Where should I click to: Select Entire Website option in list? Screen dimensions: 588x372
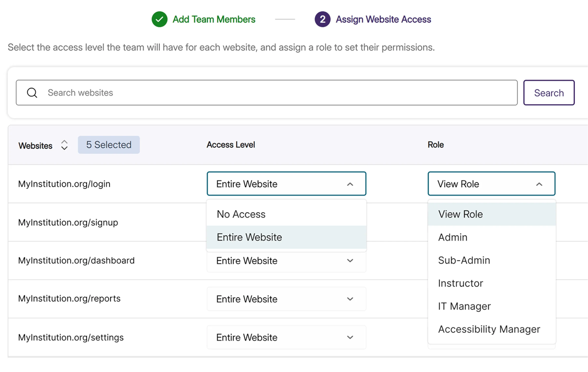click(x=249, y=237)
